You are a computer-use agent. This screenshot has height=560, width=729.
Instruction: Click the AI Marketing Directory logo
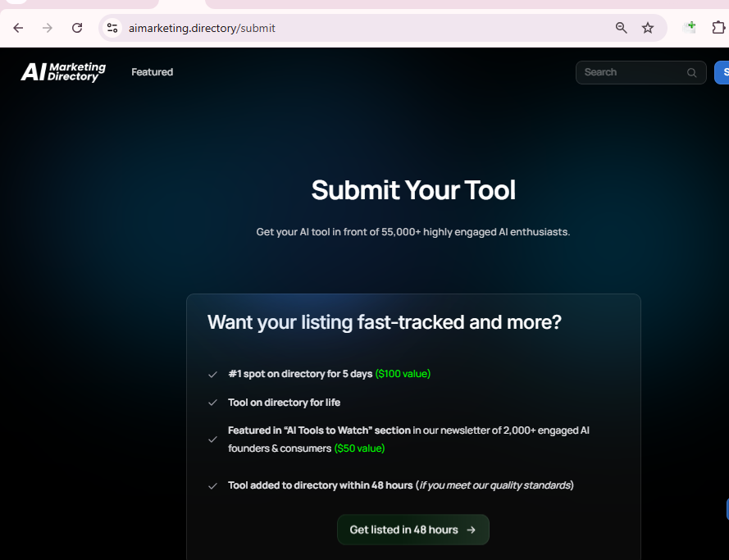click(63, 72)
